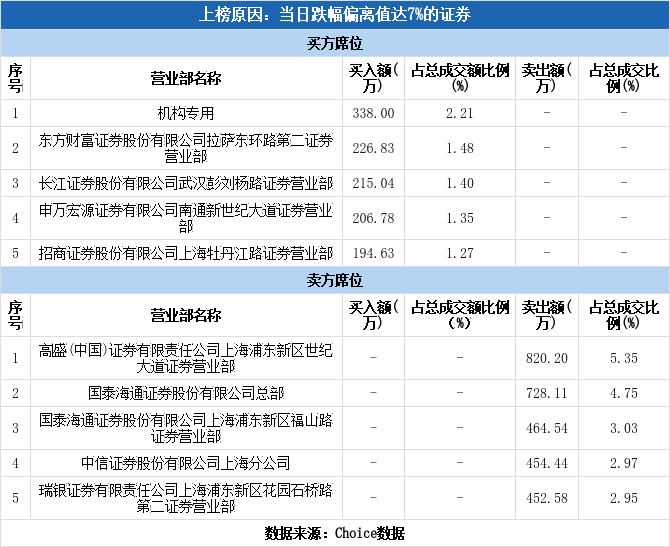Click sell amount 452.58

point(547,498)
